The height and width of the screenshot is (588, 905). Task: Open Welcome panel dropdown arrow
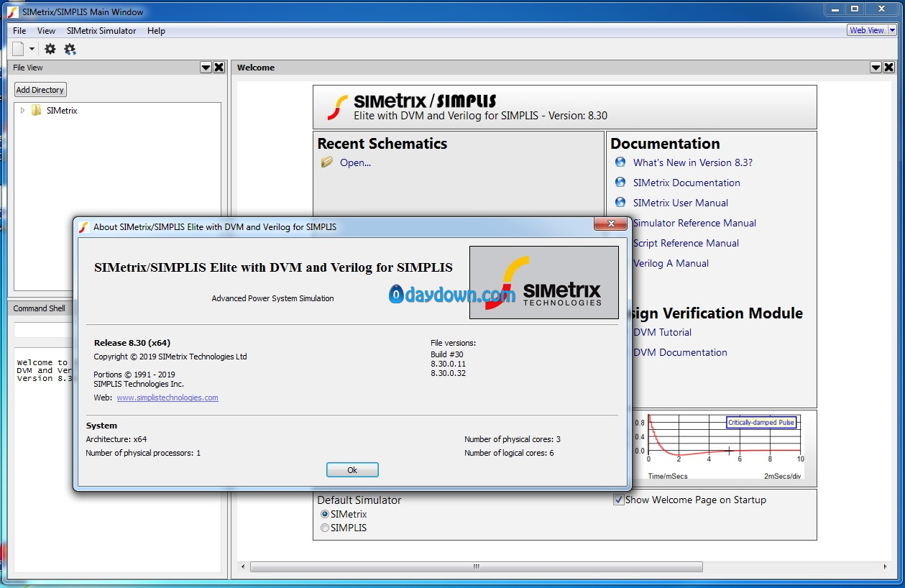click(x=876, y=68)
